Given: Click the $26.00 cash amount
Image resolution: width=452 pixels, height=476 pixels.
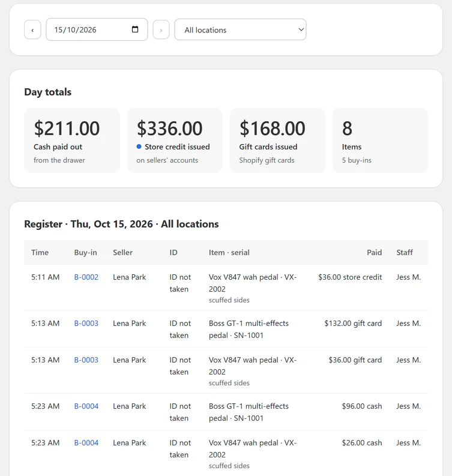Looking at the screenshot, I should click(362, 443).
